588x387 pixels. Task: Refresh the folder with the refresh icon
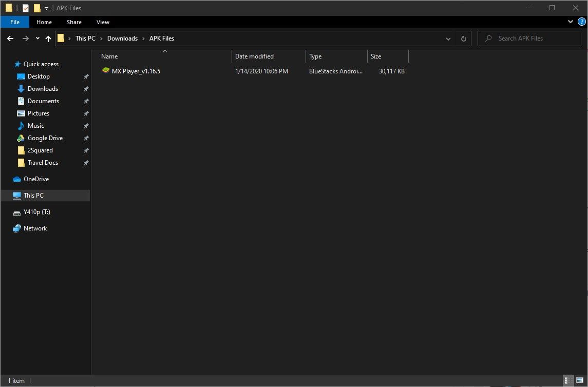pos(463,38)
